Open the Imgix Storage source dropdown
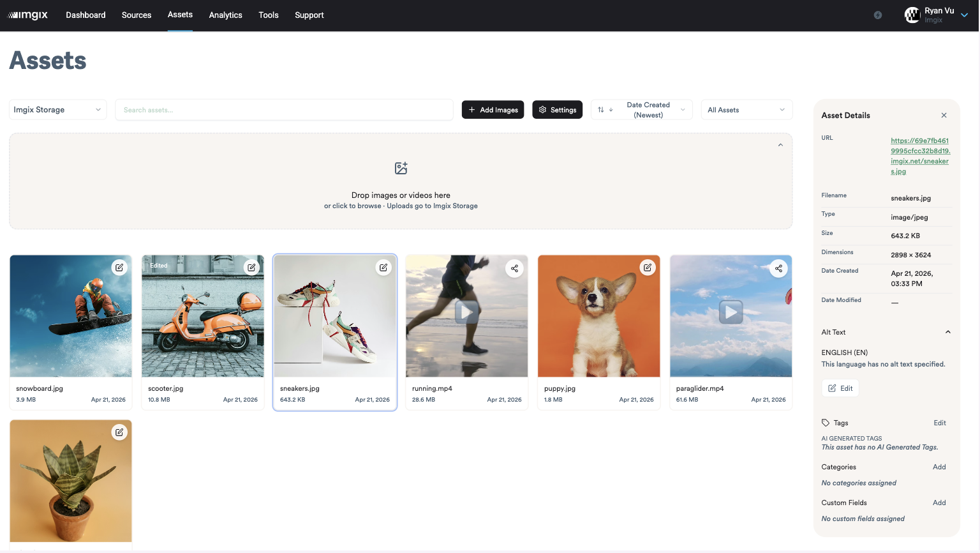The height and width of the screenshot is (553, 980). point(57,109)
